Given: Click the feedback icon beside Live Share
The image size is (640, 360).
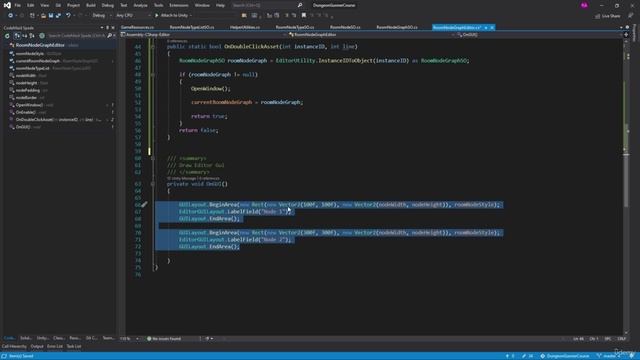Looking at the screenshot, I should pyautogui.click(x=630, y=16).
